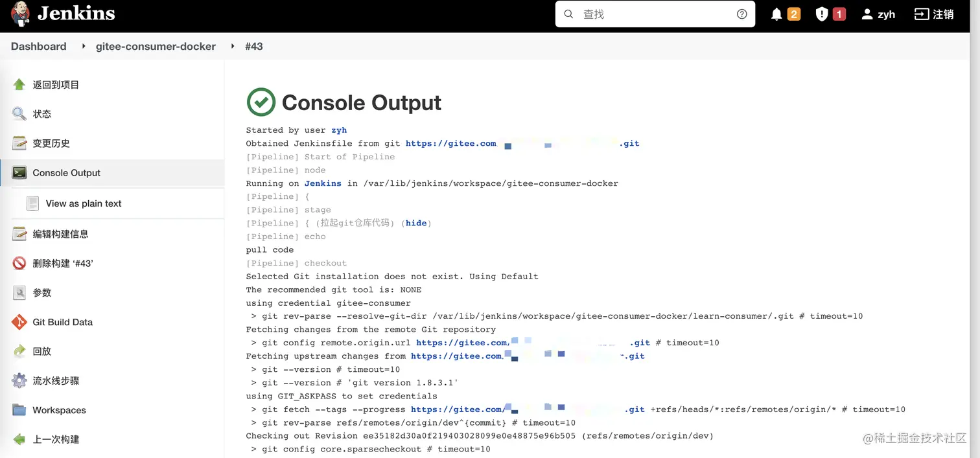The width and height of the screenshot is (980, 458).
Task: Go to 上一次构建 previous build
Action: [x=56, y=439]
